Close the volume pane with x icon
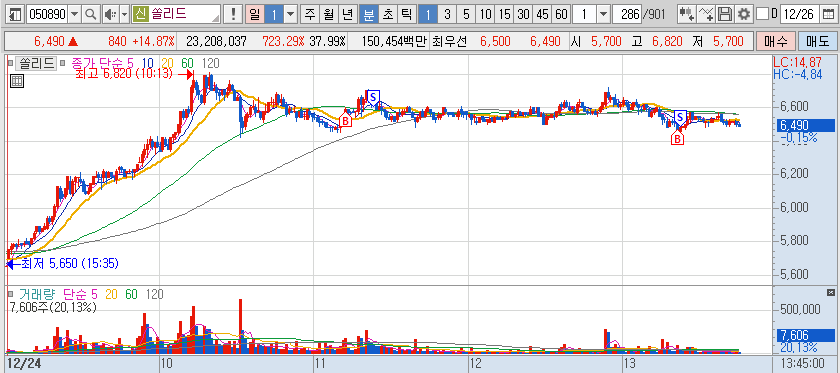 [831, 292]
